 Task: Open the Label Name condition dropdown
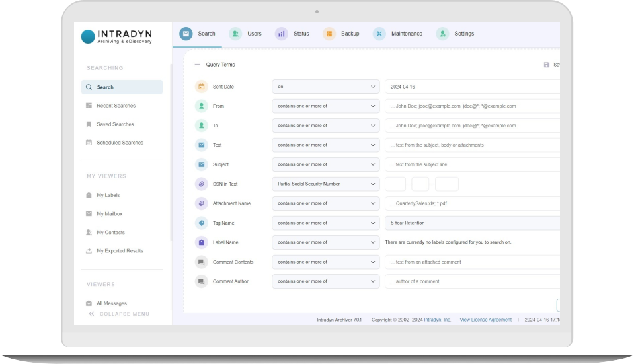(x=326, y=242)
